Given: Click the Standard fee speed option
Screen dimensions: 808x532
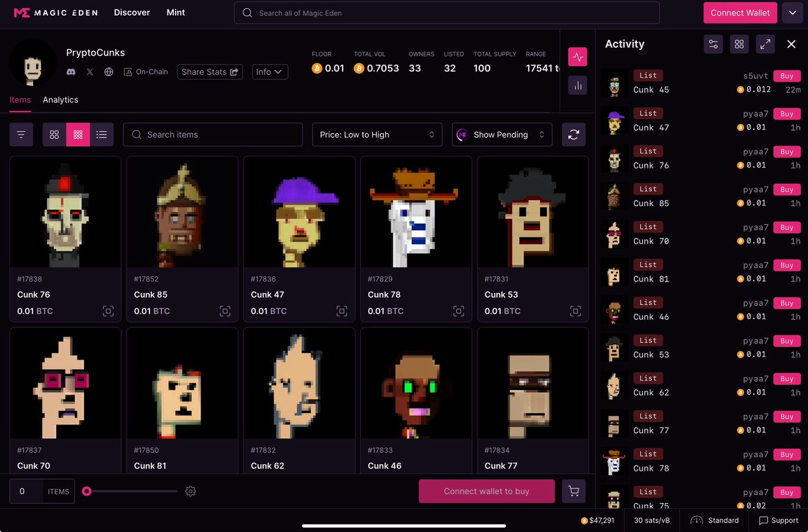Looking at the screenshot, I should click(714, 521).
